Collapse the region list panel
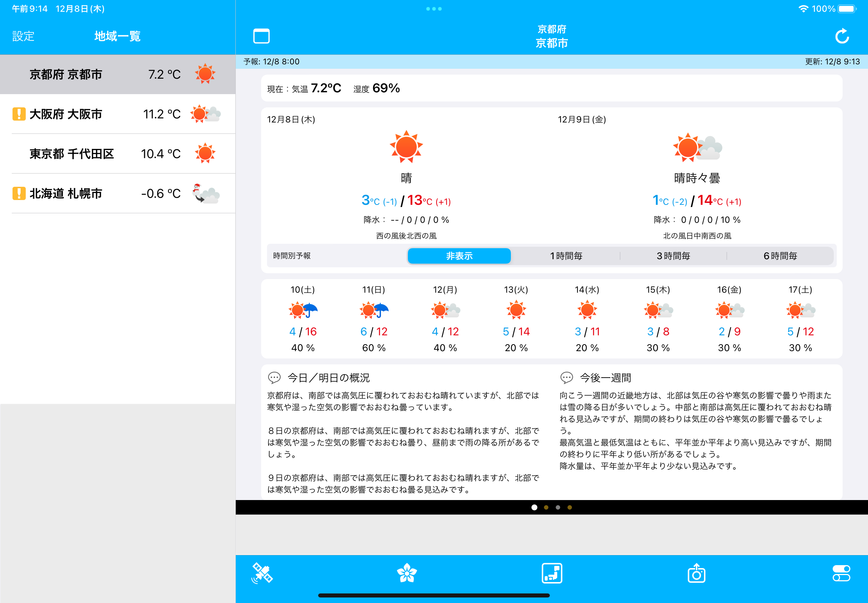 coord(262,36)
